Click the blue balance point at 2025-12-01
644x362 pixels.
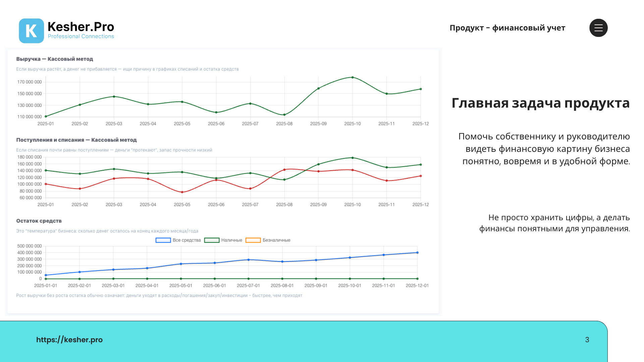point(417,253)
